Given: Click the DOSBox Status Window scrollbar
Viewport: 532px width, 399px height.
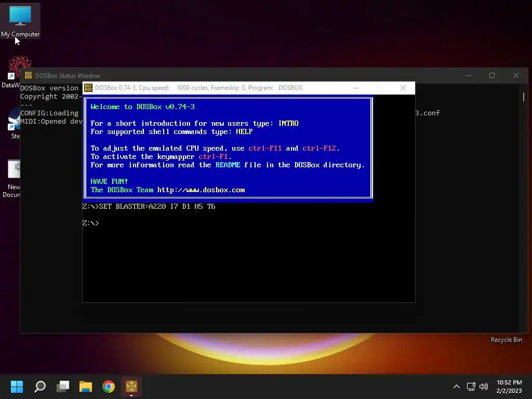Looking at the screenshot, I should pyautogui.click(x=524, y=97).
